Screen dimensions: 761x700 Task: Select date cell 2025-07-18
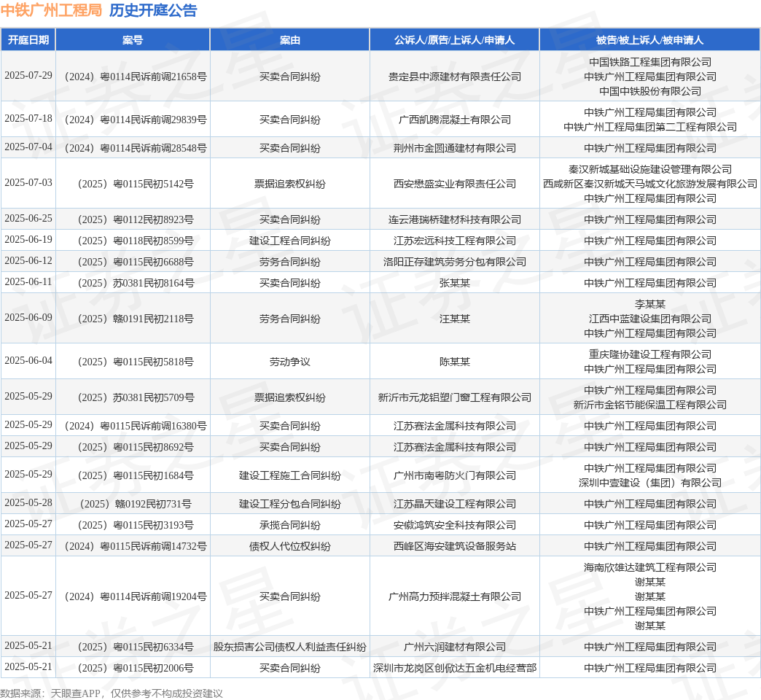(x=28, y=118)
